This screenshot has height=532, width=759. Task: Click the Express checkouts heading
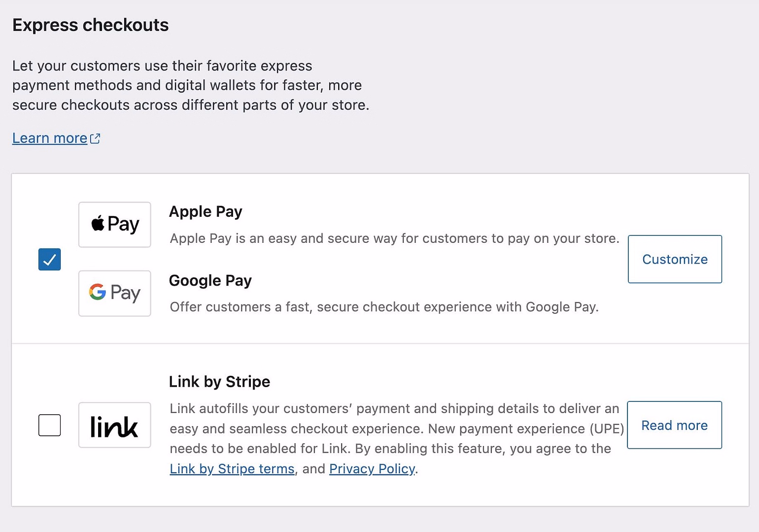(x=90, y=25)
